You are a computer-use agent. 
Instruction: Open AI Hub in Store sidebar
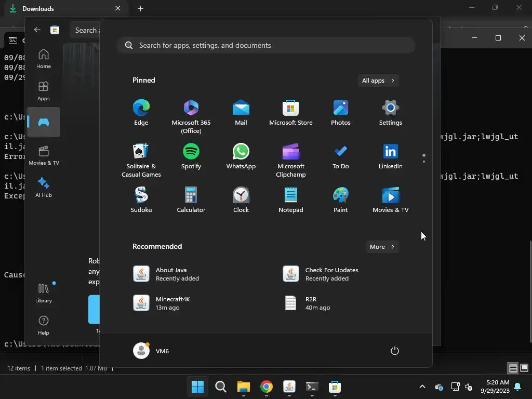tap(44, 188)
